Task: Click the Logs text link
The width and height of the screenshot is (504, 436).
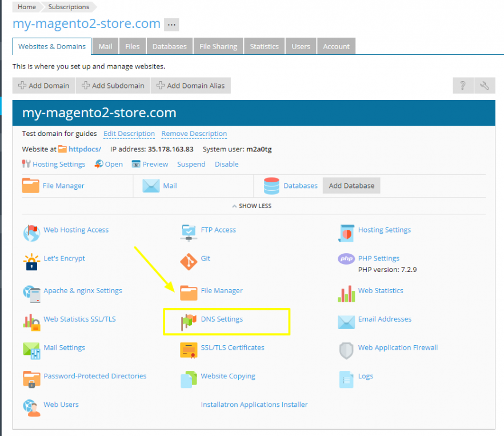Action: (366, 376)
